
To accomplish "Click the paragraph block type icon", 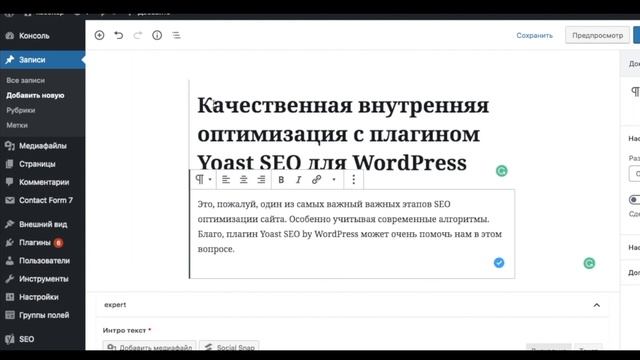I will click(199, 179).
